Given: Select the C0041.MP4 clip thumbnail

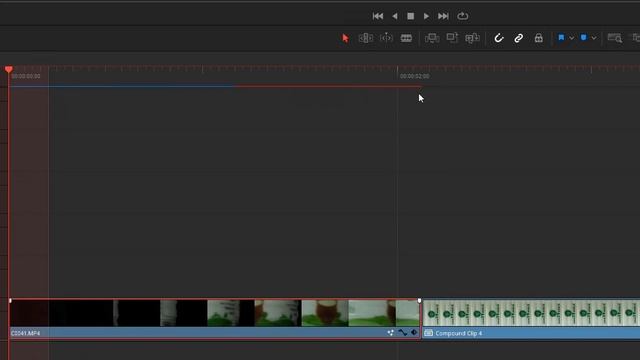Looking at the screenshot, I should (x=215, y=313).
